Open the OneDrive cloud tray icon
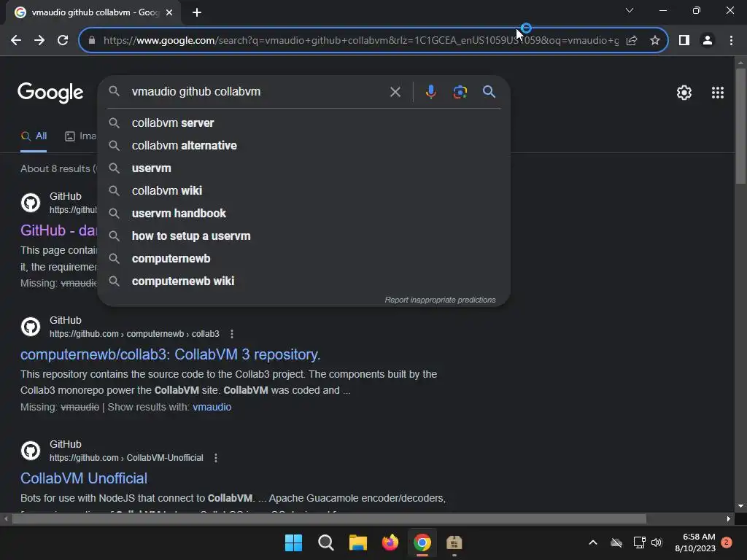The width and height of the screenshot is (747, 560). click(x=616, y=542)
